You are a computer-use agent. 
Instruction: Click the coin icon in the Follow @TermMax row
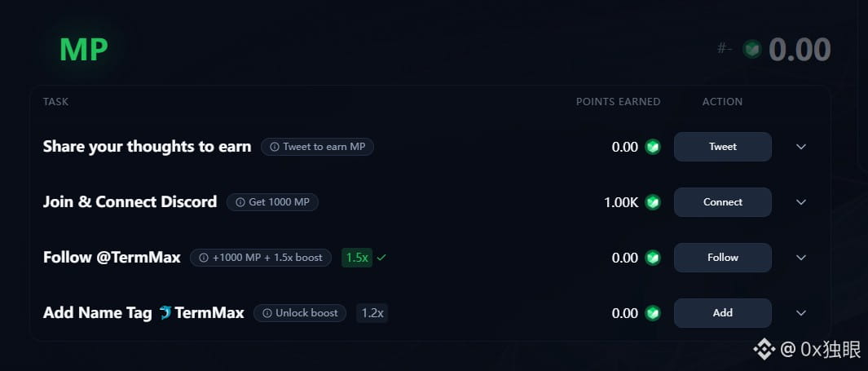(652, 258)
